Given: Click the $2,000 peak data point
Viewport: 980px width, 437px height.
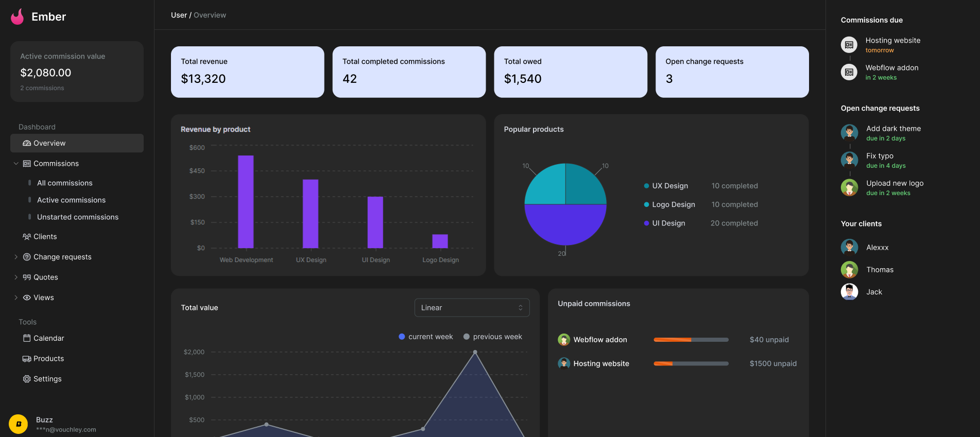Looking at the screenshot, I should pyautogui.click(x=475, y=352).
